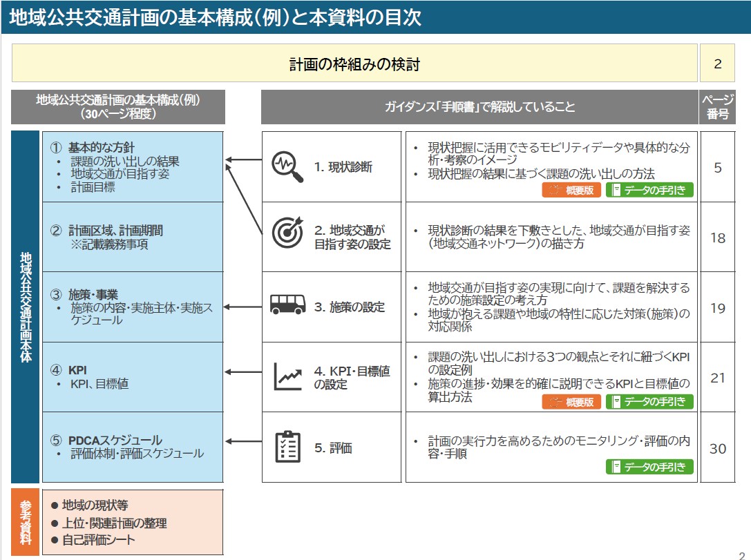The height and width of the screenshot is (560, 751).
Task: Click the green データの手引き badge in KPI row
Action: point(649,402)
